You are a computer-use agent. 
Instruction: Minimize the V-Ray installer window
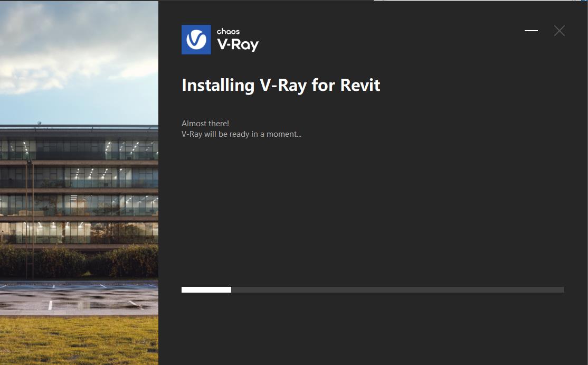(x=531, y=31)
